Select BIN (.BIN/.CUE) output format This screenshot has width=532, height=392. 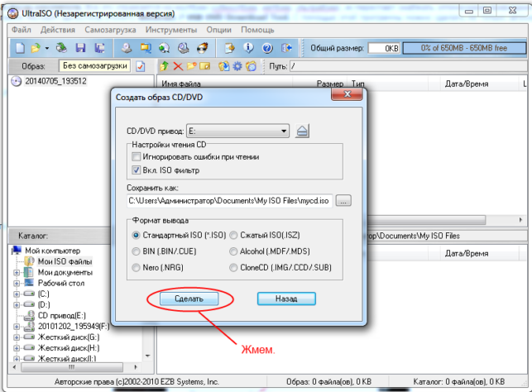pyautogui.click(x=136, y=251)
